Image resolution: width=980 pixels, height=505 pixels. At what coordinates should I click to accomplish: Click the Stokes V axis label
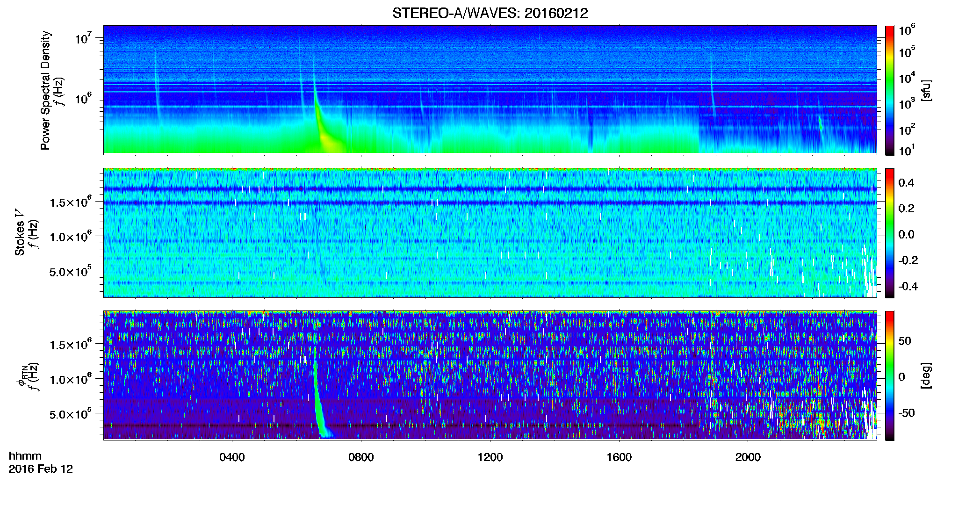click(x=20, y=232)
